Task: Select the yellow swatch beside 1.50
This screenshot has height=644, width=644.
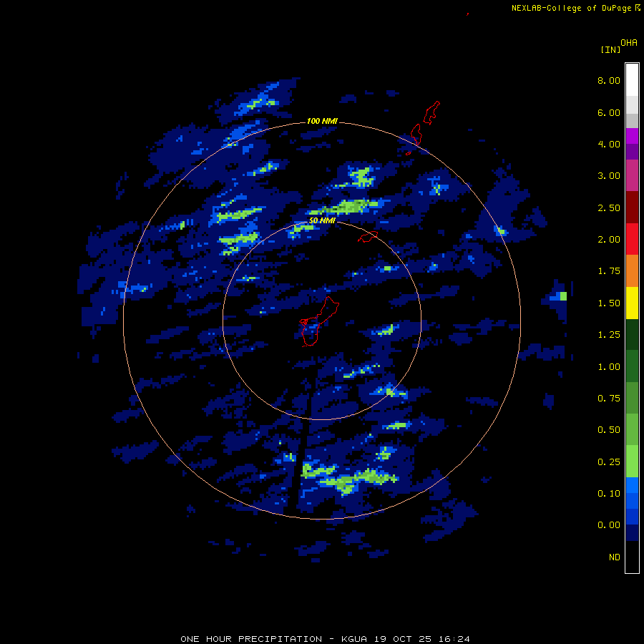Action: (x=632, y=303)
